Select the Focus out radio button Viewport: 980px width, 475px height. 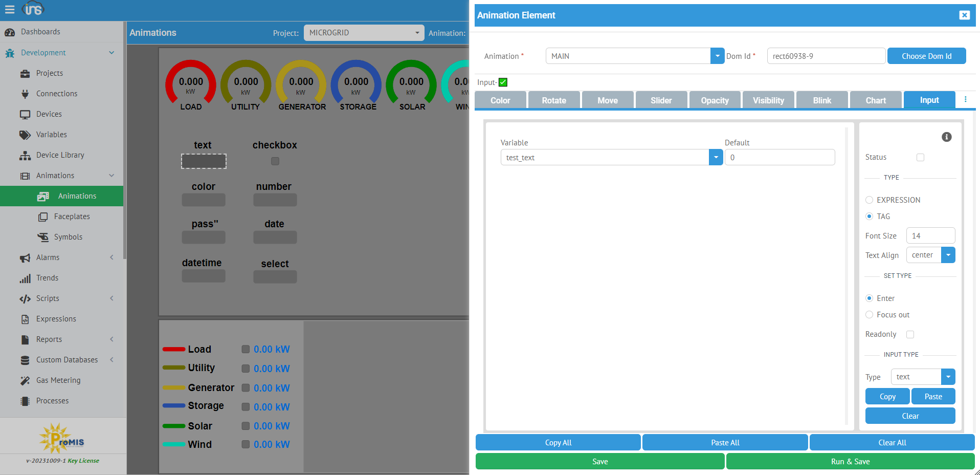pyautogui.click(x=869, y=314)
